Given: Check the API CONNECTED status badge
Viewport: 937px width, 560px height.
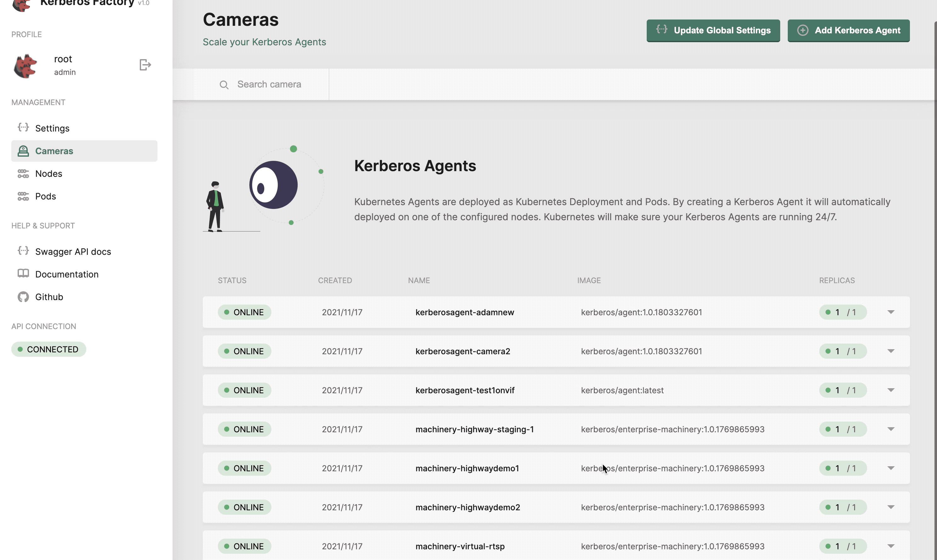Looking at the screenshot, I should [x=48, y=349].
